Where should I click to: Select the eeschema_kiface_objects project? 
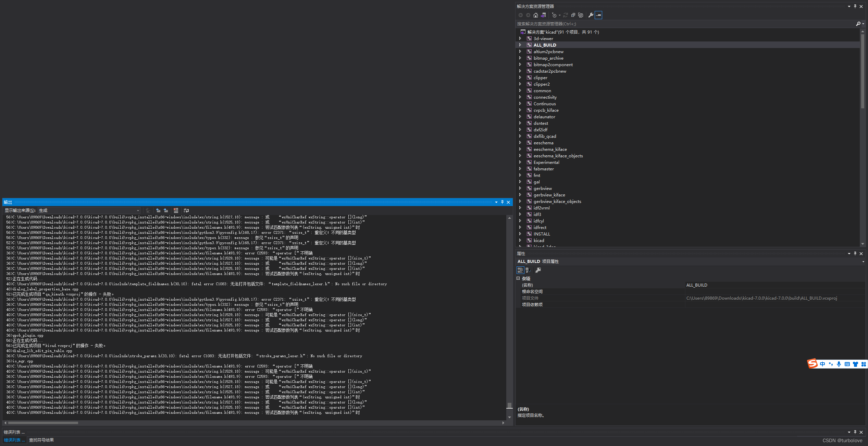coord(558,156)
